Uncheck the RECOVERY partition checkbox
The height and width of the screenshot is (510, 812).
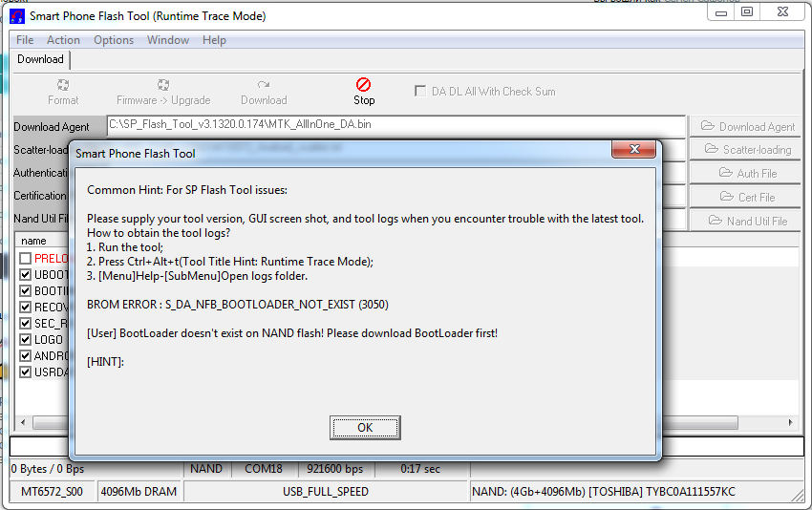coord(26,307)
